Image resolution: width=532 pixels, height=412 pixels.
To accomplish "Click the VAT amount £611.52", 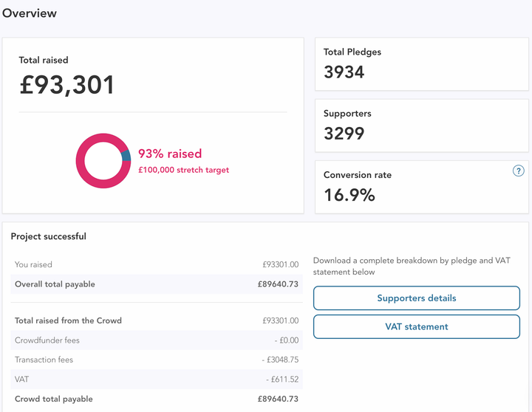I will [282, 380].
